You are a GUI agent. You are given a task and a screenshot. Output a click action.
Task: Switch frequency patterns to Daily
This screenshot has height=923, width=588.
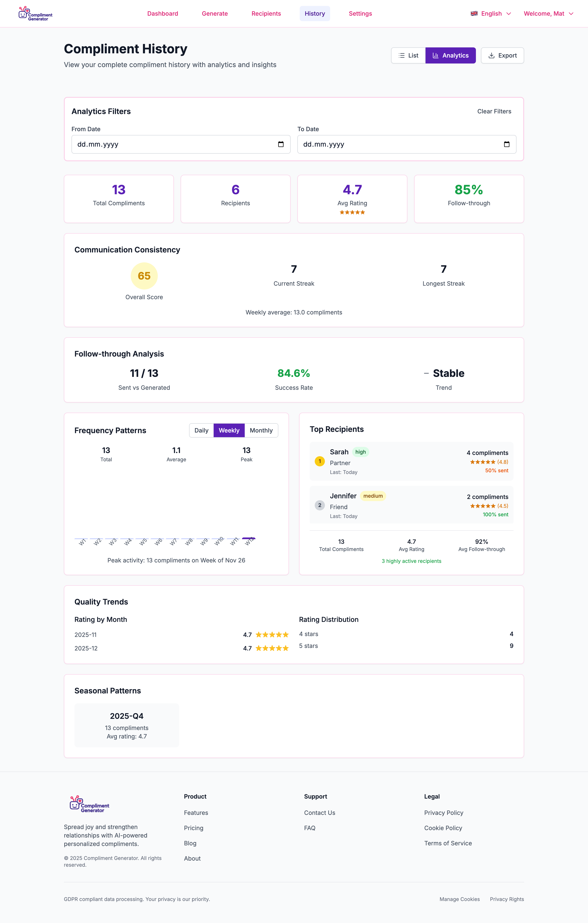tap(201, 430)
